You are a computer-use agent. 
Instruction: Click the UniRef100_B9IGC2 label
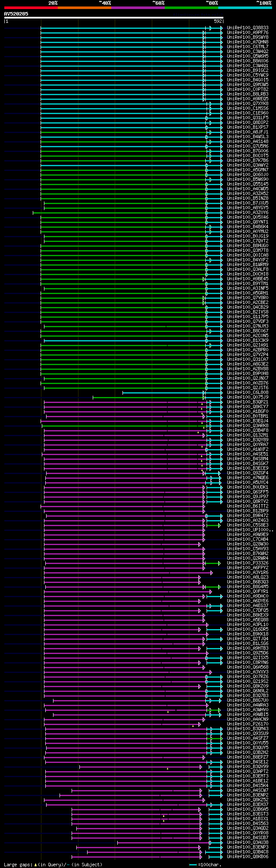[x=248, y=71]
